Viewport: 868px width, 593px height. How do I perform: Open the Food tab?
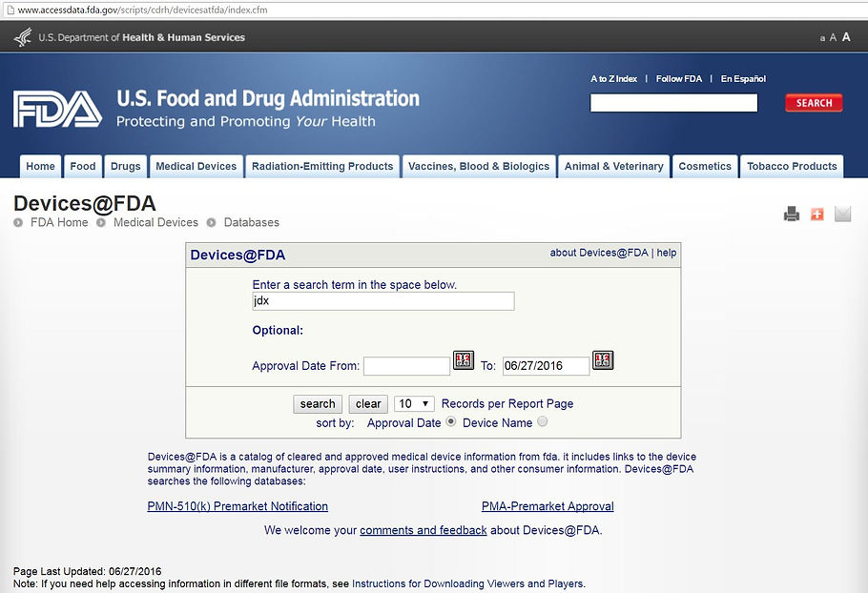pyautogui.click(x=83, y=167)
